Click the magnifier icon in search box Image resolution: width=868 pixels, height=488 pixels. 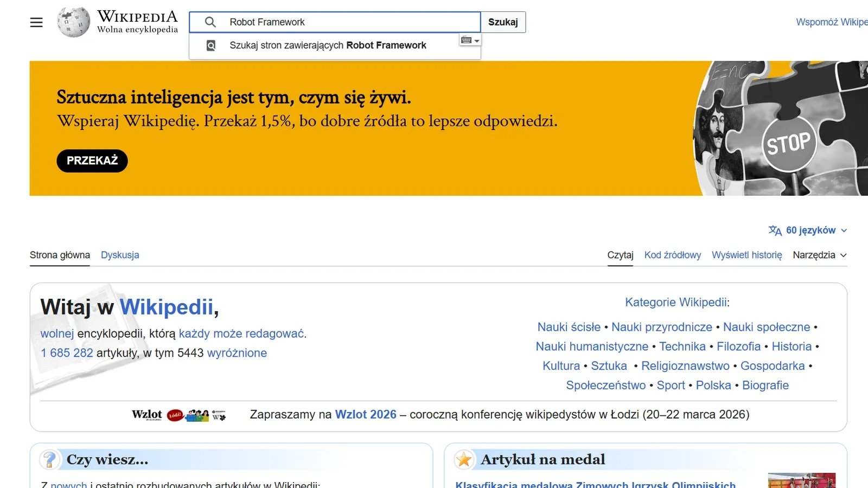tap(210, 22)
